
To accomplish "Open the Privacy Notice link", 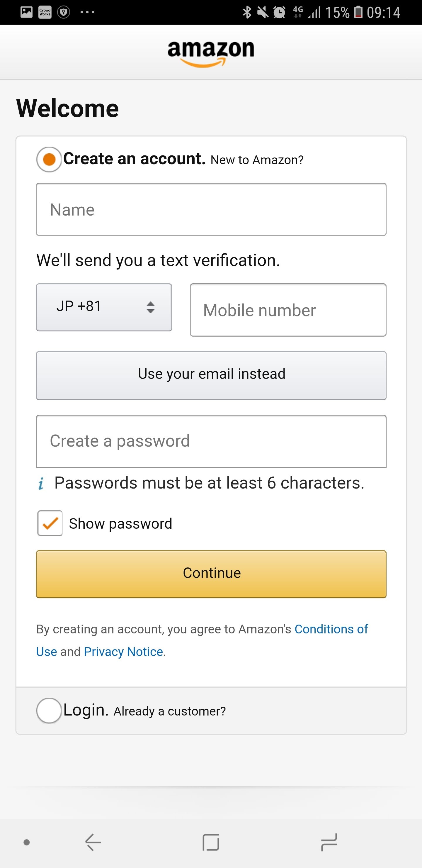I will point(123,652).
